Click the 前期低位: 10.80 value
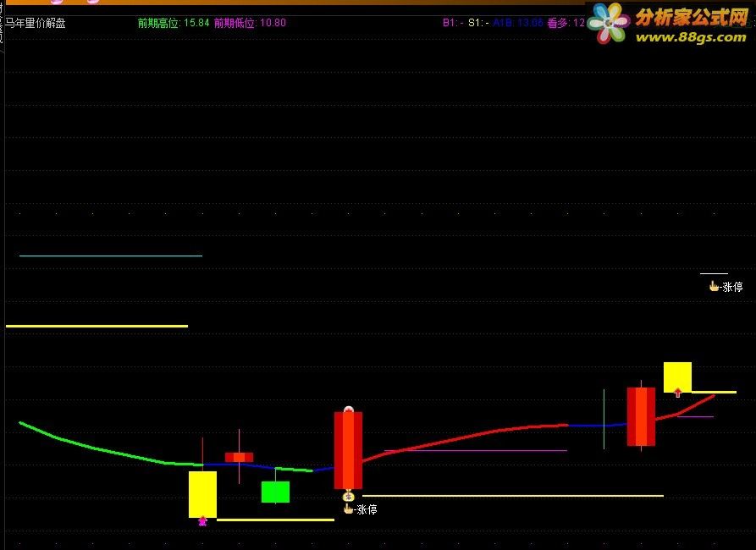 250,23
